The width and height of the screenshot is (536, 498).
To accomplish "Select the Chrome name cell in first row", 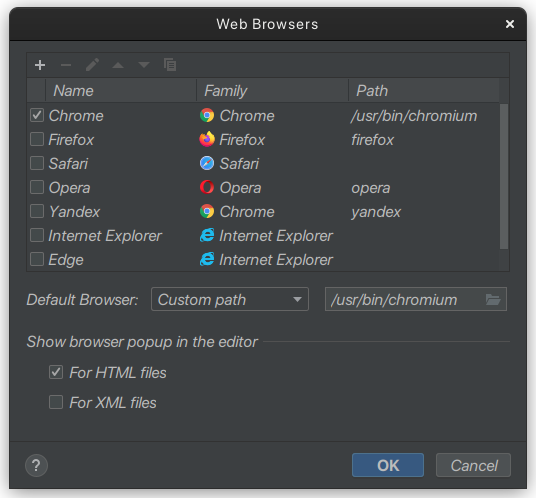I will 76,116.
